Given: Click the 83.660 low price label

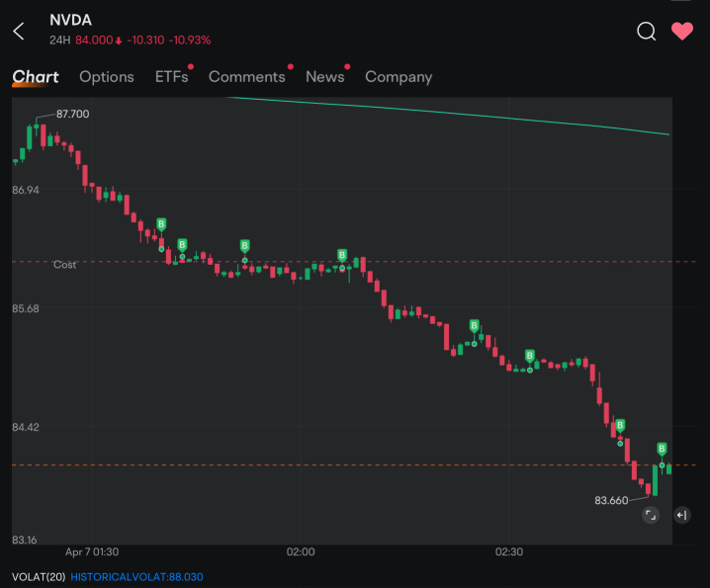Looking at the screenshot, I should (x=611, y=501).
